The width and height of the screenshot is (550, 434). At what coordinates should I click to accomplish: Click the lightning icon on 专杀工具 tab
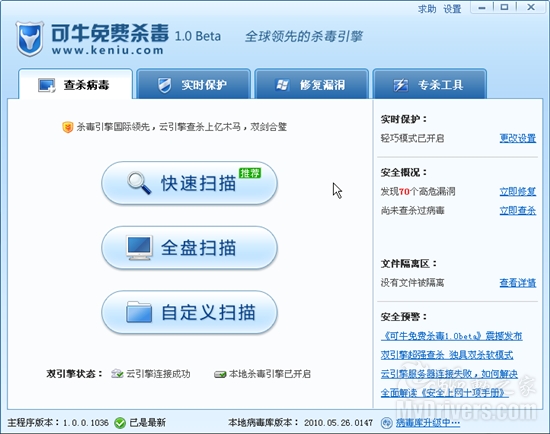pyautogui.click(x=401, y=85)
